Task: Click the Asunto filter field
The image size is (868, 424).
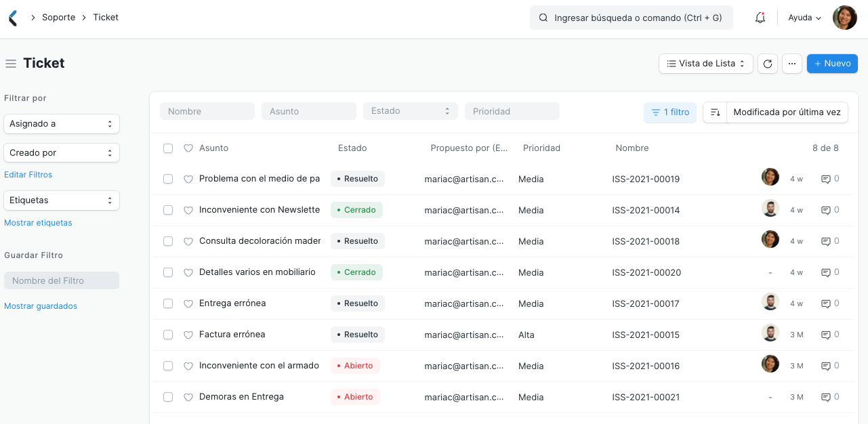Action: click(x=309, y=111)
